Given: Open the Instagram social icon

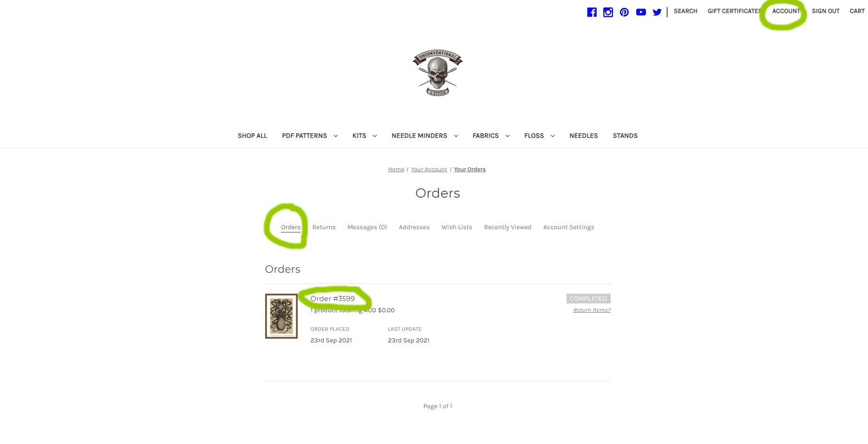Looking at the screenshot, I should tap(608, 12).
